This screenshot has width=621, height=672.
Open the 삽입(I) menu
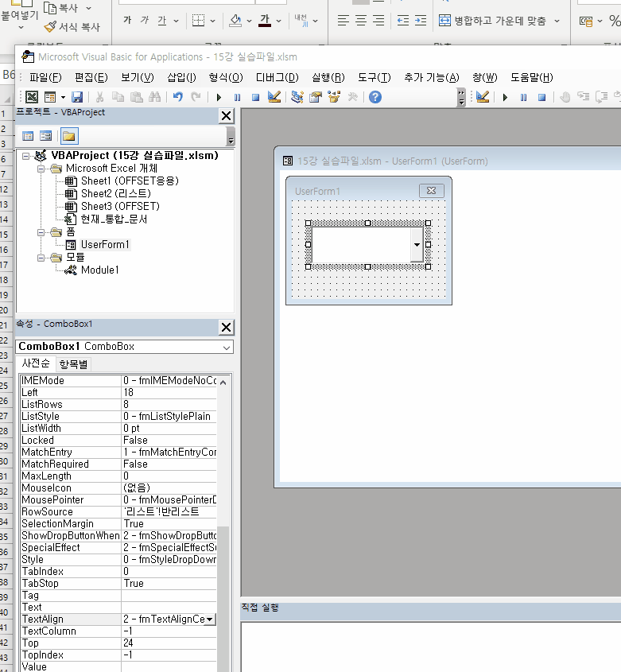(182, 78)
